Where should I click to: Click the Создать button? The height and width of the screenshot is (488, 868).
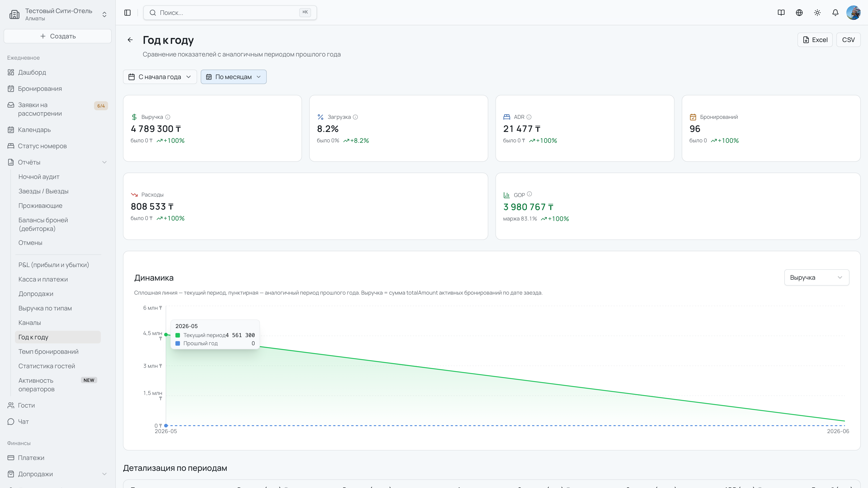pyautogui.click(x=58, y=36)
